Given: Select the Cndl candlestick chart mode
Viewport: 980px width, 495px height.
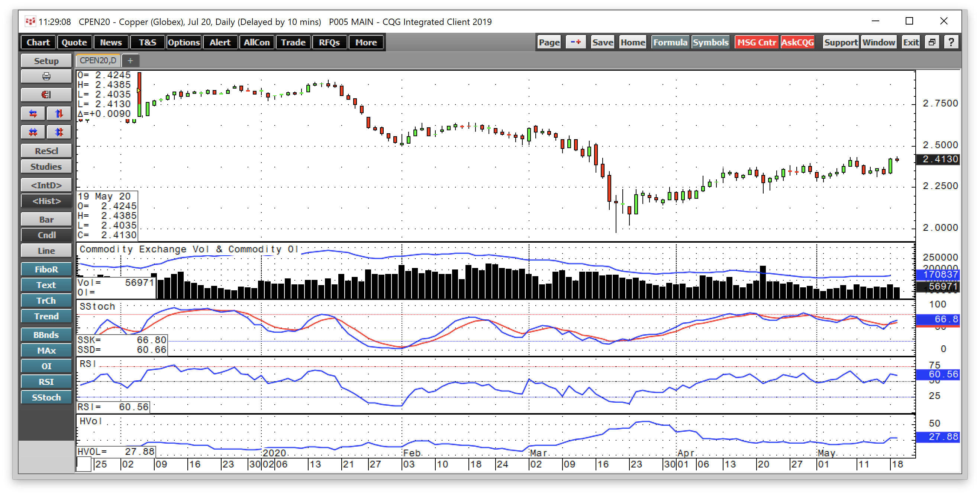Looking at the screenshot, I should 46,235.
